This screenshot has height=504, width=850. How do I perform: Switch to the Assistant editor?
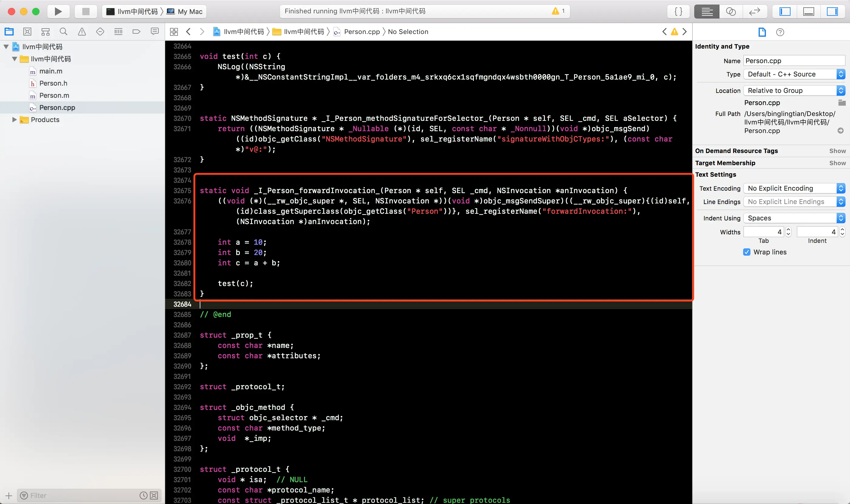730,12
